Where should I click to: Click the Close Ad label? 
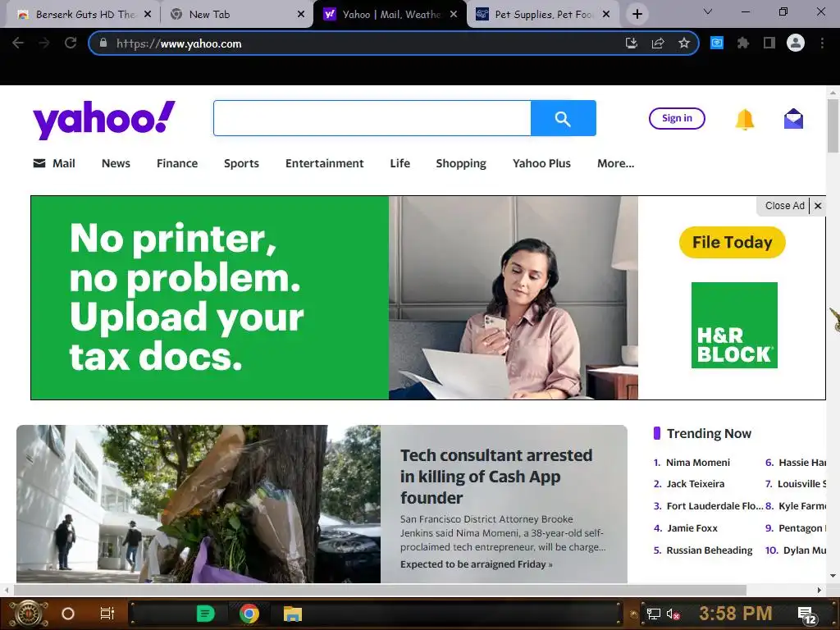click(785, 206)
